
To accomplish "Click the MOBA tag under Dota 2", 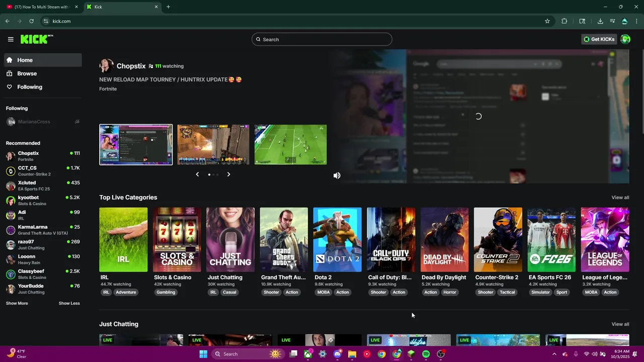I will click(x=324, y=292).
